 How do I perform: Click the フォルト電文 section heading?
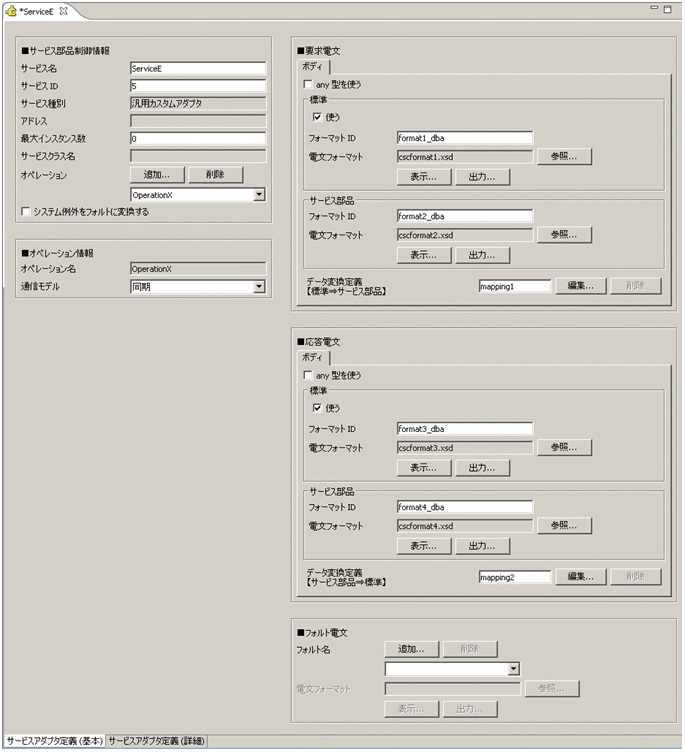(322, 632)
